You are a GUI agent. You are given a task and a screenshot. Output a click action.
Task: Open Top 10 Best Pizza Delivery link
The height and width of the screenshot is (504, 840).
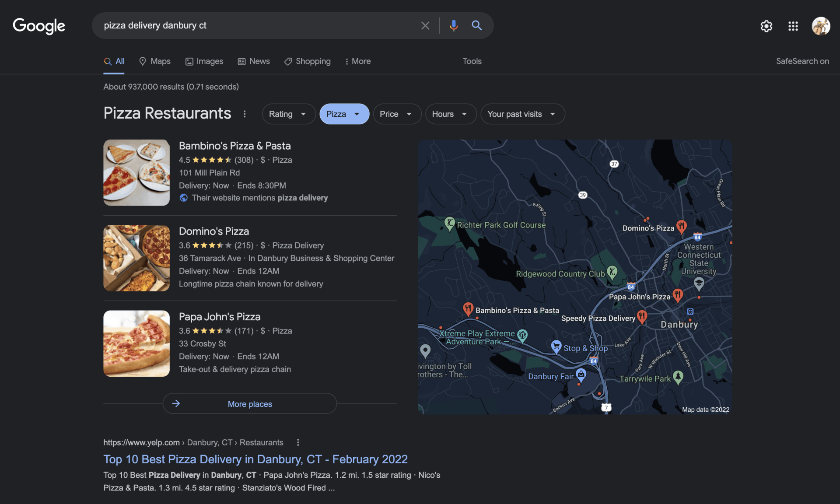coord(255,459)
